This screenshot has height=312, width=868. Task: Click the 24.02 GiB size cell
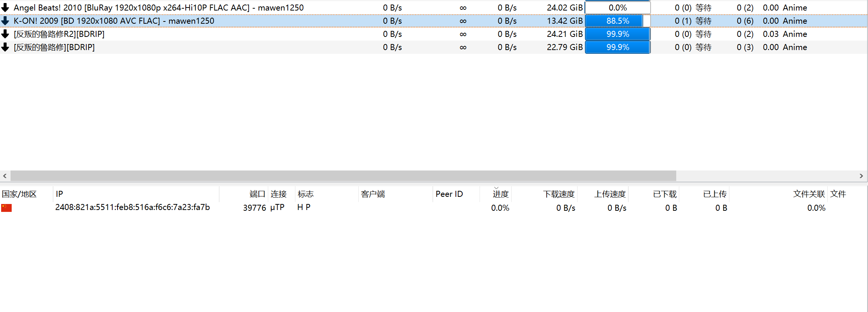click(x=565, y=8)
